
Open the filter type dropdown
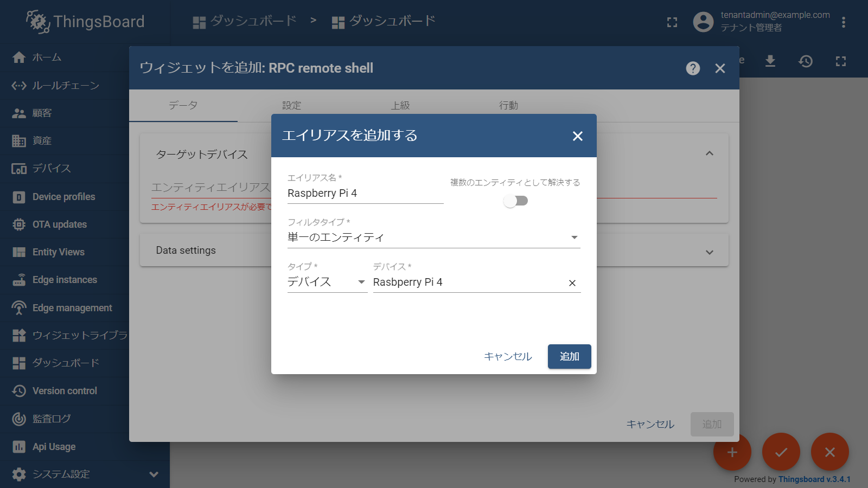pos(433,237)
